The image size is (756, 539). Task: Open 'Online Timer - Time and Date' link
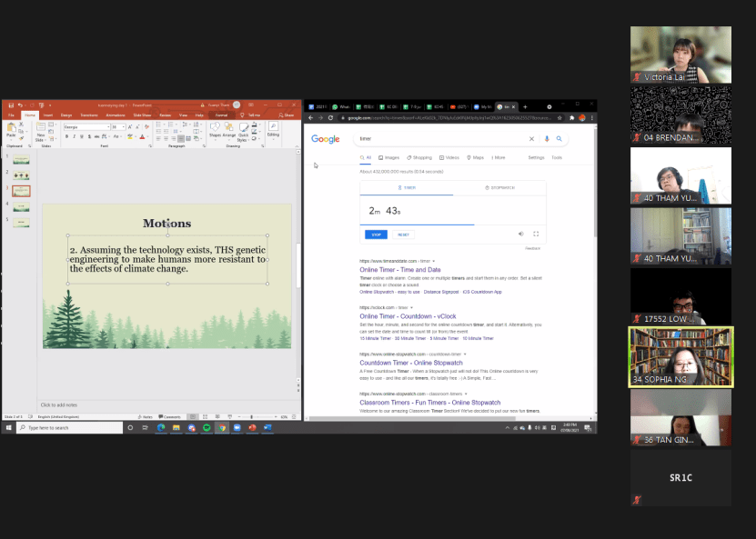400,270
